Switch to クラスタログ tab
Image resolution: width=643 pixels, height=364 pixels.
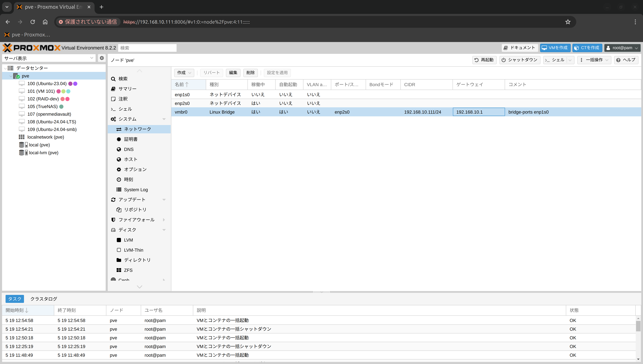point(43,299)
